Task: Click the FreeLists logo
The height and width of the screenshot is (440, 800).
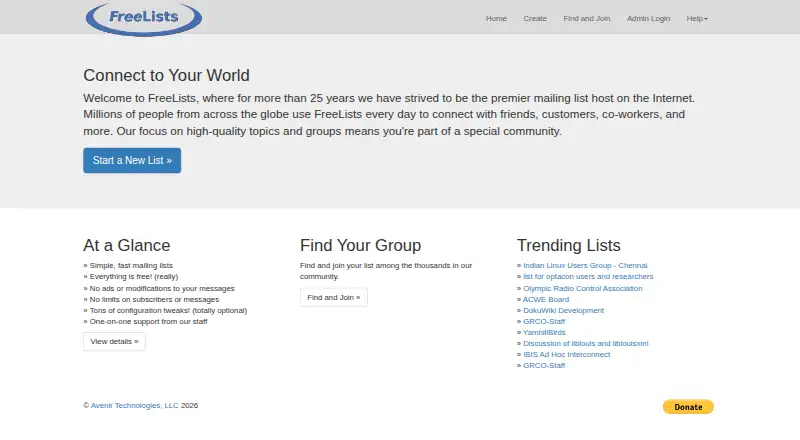Action: pos(143,18)
